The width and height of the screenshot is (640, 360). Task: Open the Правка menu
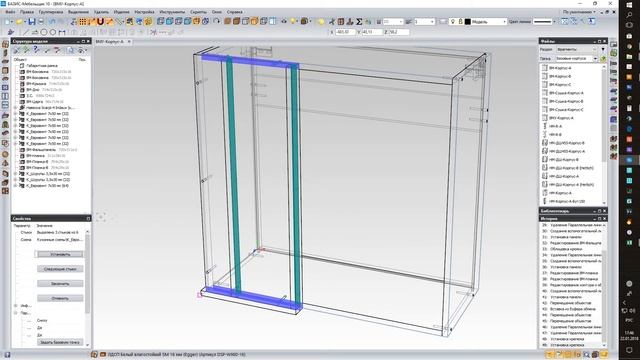coord(27,12)
